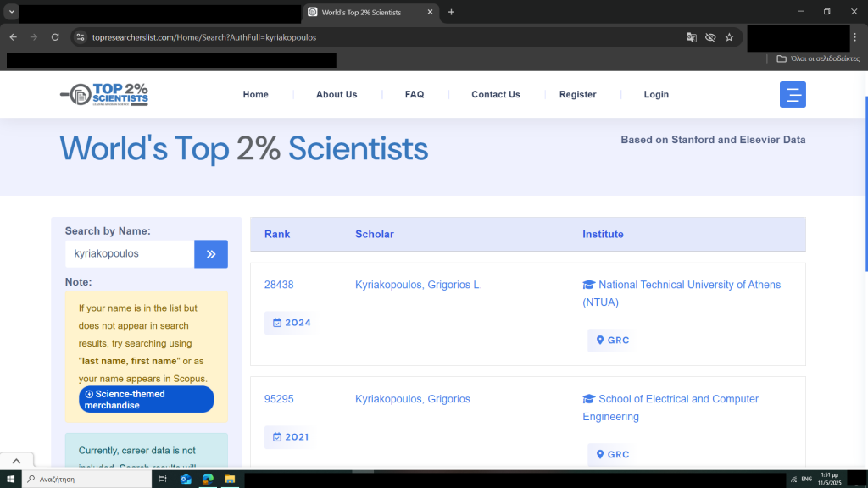Click the crossed-out eye icon in address bar
The width and height of the screenshot is (868, 488).
pyautogui.click(x=710, y=37)
